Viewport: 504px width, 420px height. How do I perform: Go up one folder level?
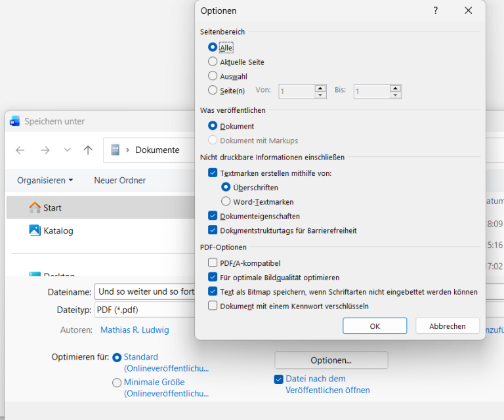(88, 150)
